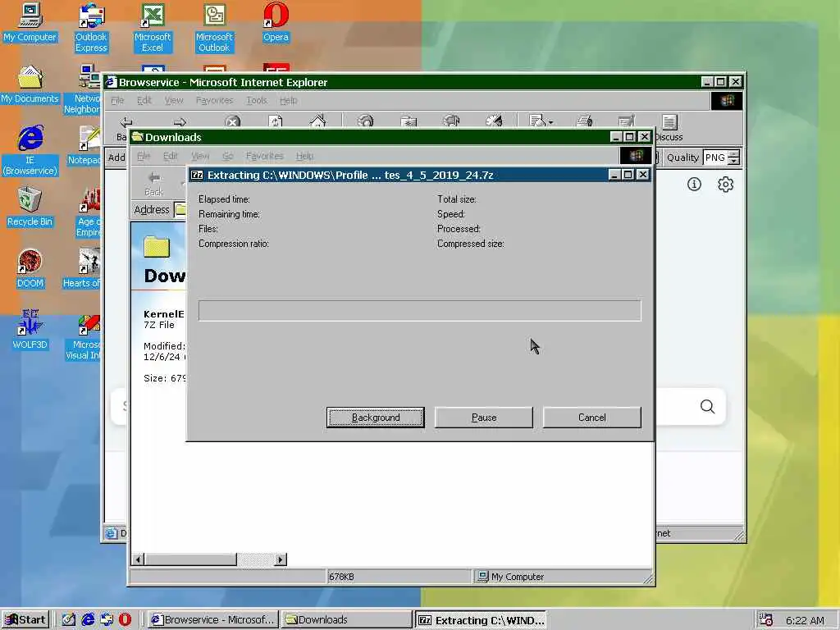This screenshot has height=630, width=840.
Task: Click Forward arrow in Internet Explorer toolbar
Action: pyautogui.click(x=180, y=122)
